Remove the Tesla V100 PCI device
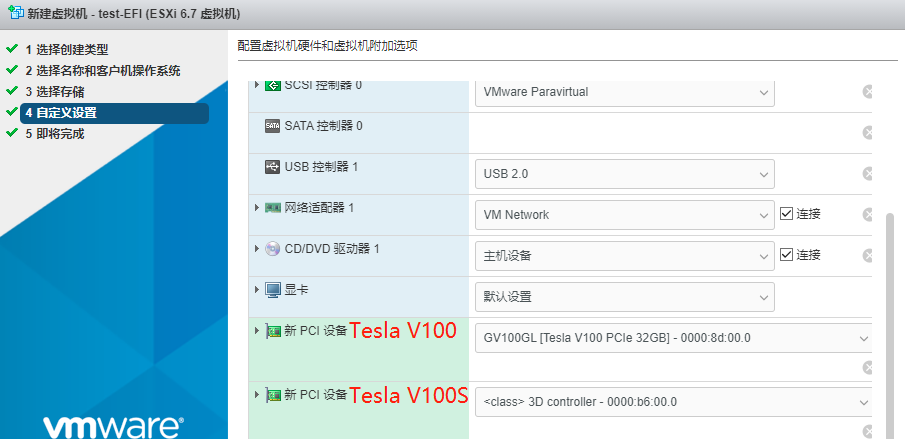Image resolution: width=905 pixels, height=439 pixels. pos(867,367)
